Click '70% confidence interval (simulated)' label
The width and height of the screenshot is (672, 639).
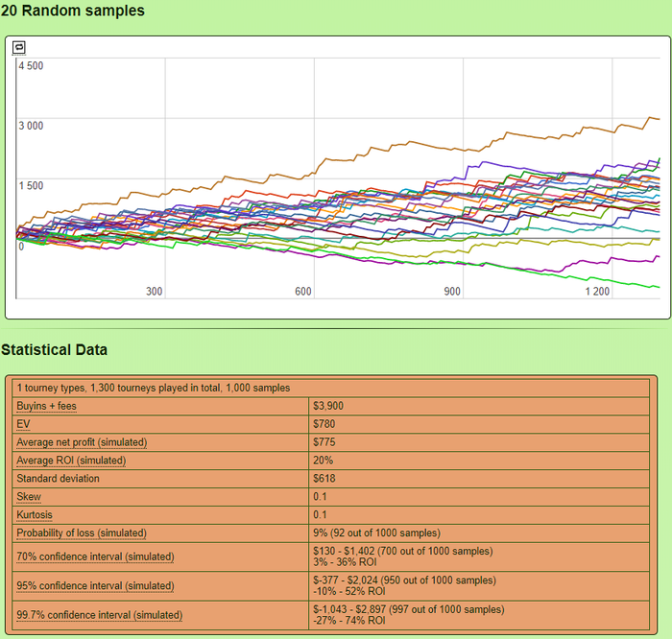pos(95,556)
